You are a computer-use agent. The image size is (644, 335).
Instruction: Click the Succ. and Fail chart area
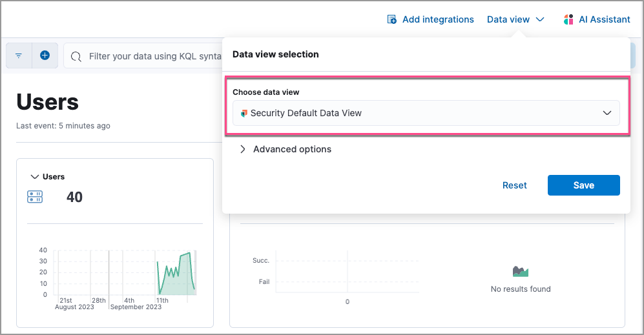[x=347, y=271]
